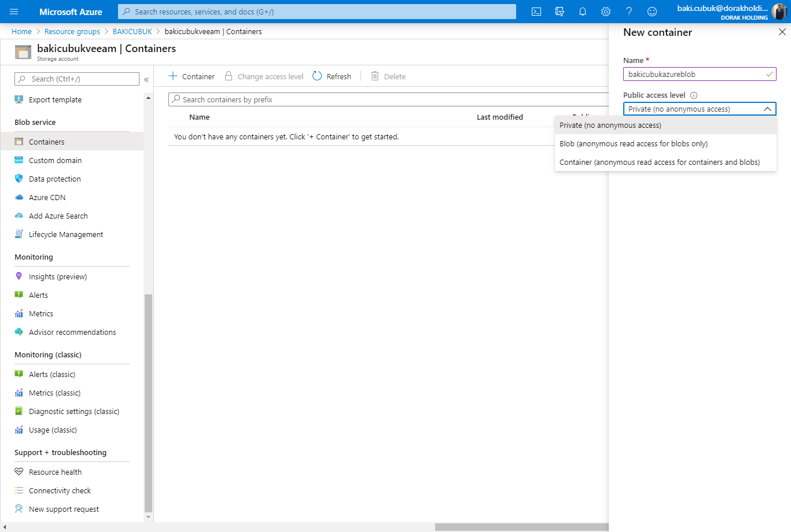Click the Advisor recommendations icon
Screen dimensions: 791x532
coord(19,332)
